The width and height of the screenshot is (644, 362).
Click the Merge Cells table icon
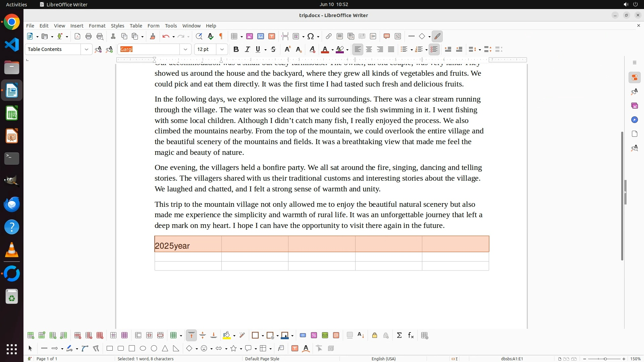point(138,336)
